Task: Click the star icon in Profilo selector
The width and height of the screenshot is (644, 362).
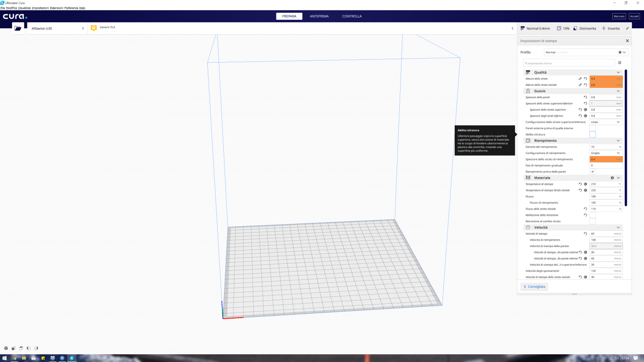Action: [620, 52]
